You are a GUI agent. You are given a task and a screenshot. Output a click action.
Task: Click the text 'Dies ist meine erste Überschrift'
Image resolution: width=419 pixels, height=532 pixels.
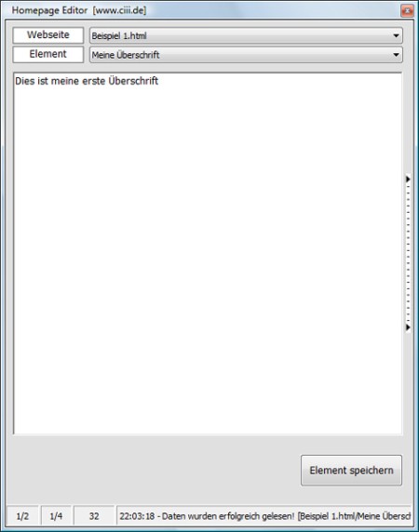87,81
